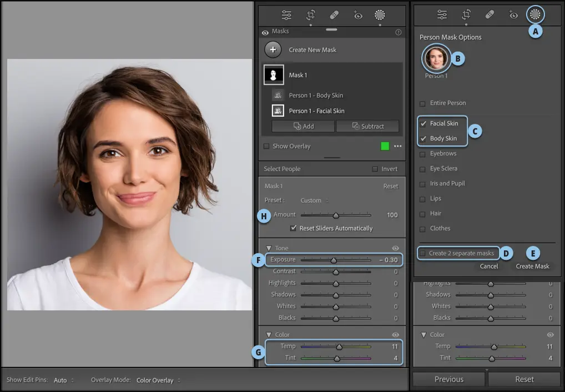This screenshot has width=565, height=392.
Task: Click the Subtract button
Action: [367, 126]
